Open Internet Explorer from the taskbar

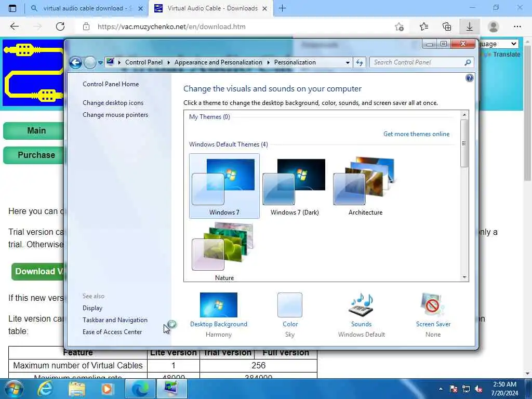coord(45,389)
